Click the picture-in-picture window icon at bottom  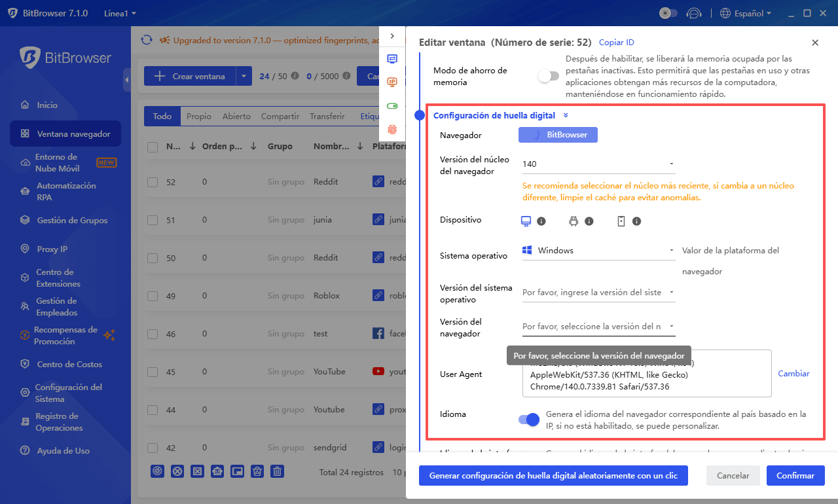tap(237, 471)
